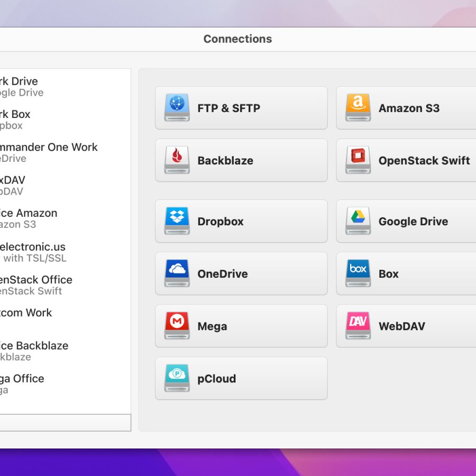Select the Amazon S3 drive icon

358,108
